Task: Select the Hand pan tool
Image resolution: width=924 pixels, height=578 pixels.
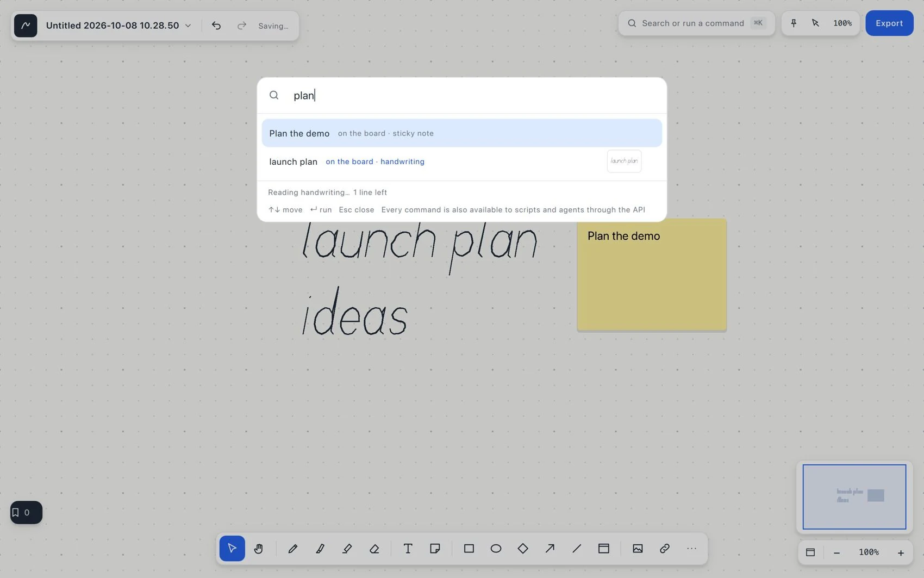Action: (259, 548)
